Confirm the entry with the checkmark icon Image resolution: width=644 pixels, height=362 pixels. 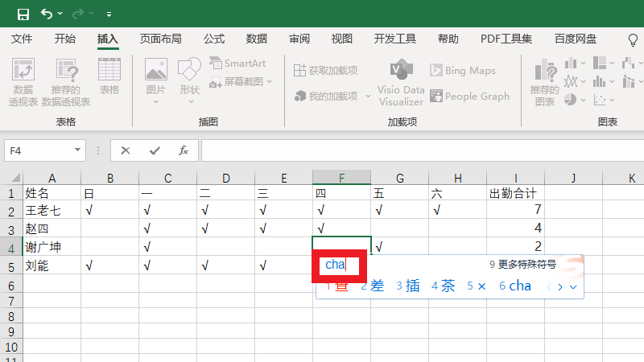[x=155, y=150]
